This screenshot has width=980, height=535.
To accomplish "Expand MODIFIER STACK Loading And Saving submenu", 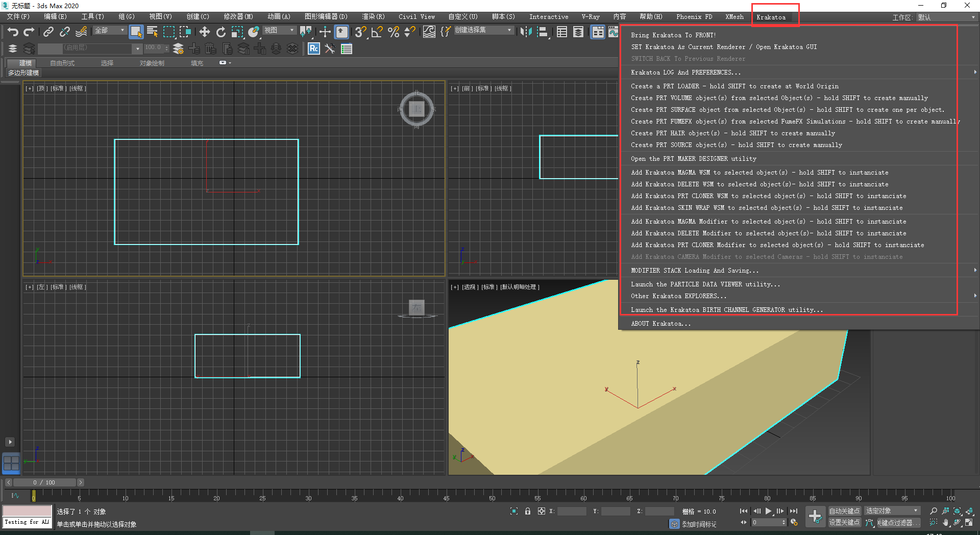I will 798,271.
